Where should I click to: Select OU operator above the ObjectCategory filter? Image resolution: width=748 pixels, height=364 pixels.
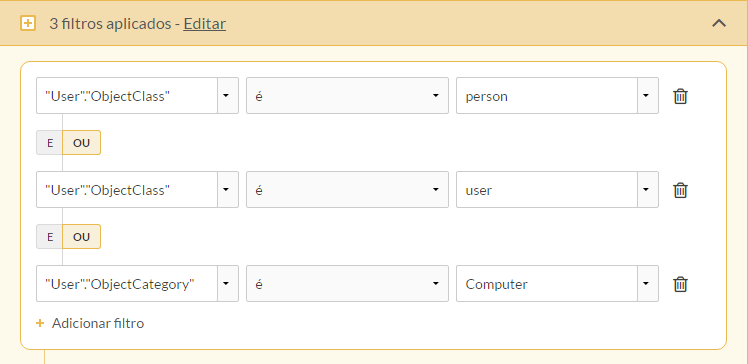point(82,237)
